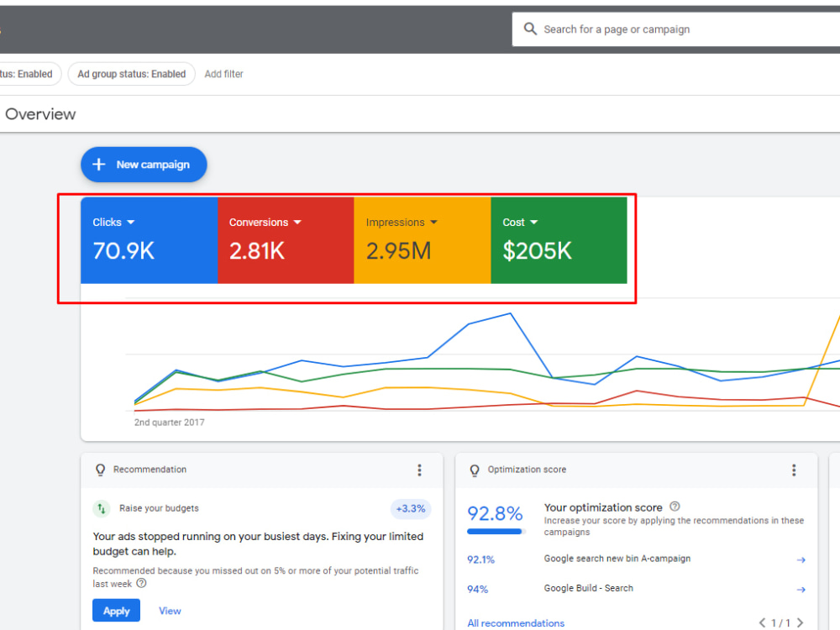The width and height of the screenshot is (840, 630).
Task: Open the 'Google search new bin A-campaign' arrow
Action: (x=801, y=559)
